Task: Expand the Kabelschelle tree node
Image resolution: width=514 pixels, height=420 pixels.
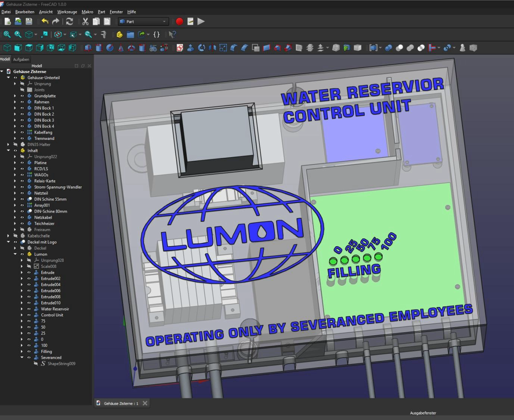Action: 8,236
